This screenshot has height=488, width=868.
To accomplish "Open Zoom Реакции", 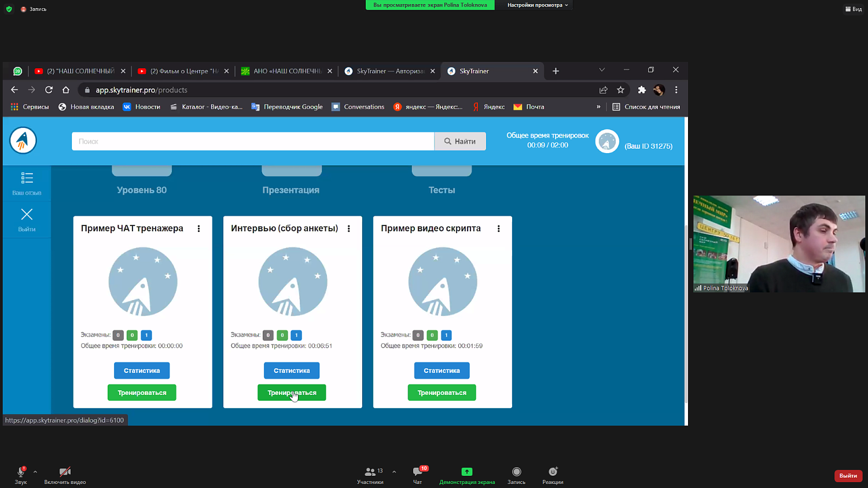I will 553,475.
